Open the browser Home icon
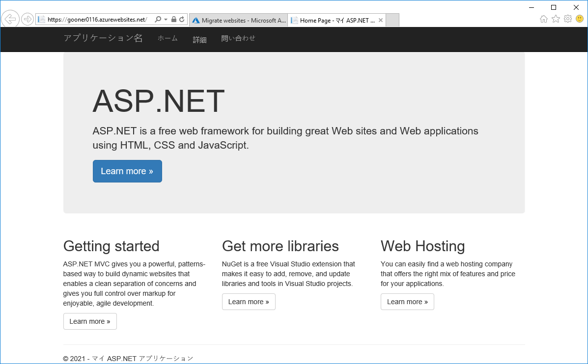This screenshot has height=364, width=588. 544,19
